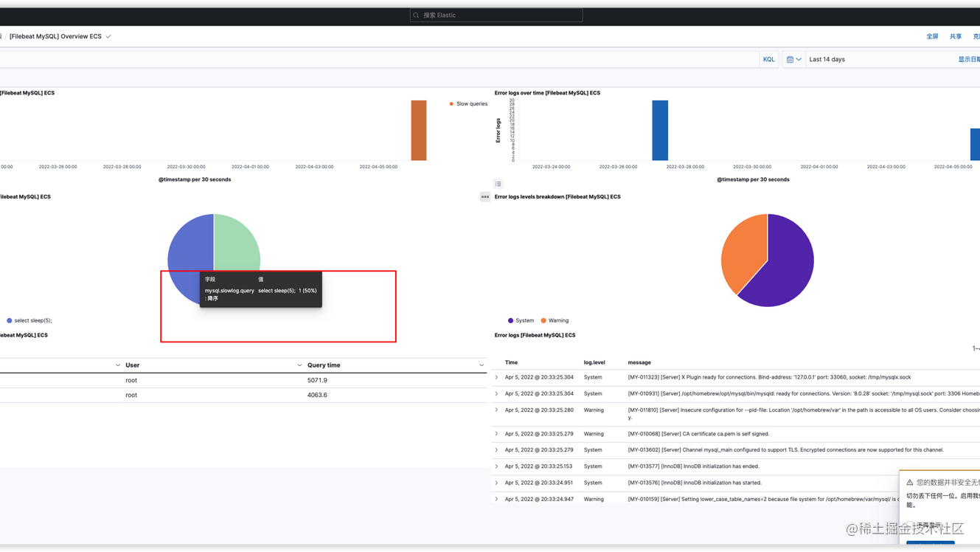Expand the MY-010068 CA certificate row
This screenshot has width=980, height=552.
coord(496,434)
